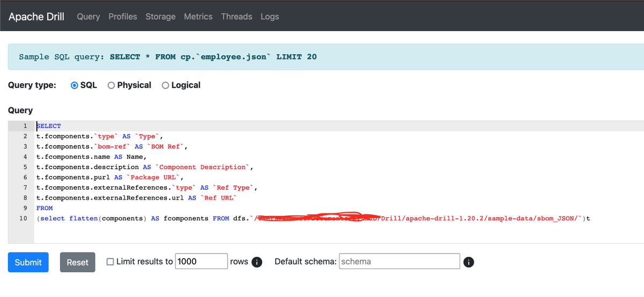Open the Query nav tab
644x297 pixels.
(89, 17)
